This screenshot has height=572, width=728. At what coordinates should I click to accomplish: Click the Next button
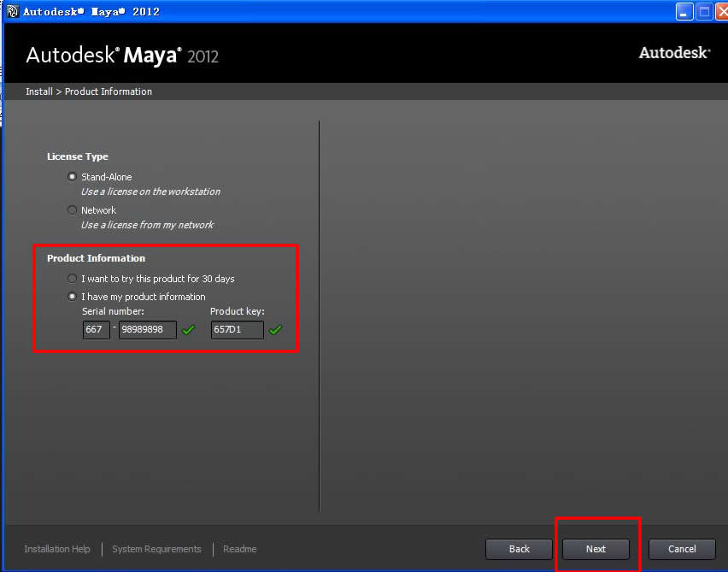[596, 549]
